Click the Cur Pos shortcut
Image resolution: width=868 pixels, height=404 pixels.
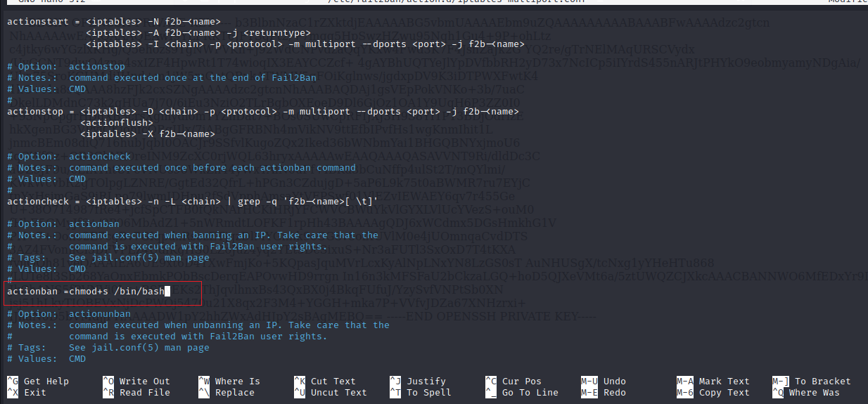[x=521, y=381]
